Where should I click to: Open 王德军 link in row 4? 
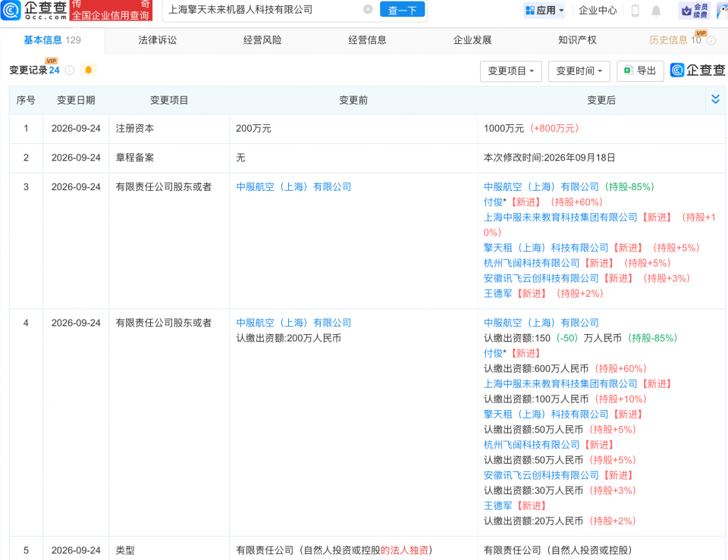(x=497, y=505)
